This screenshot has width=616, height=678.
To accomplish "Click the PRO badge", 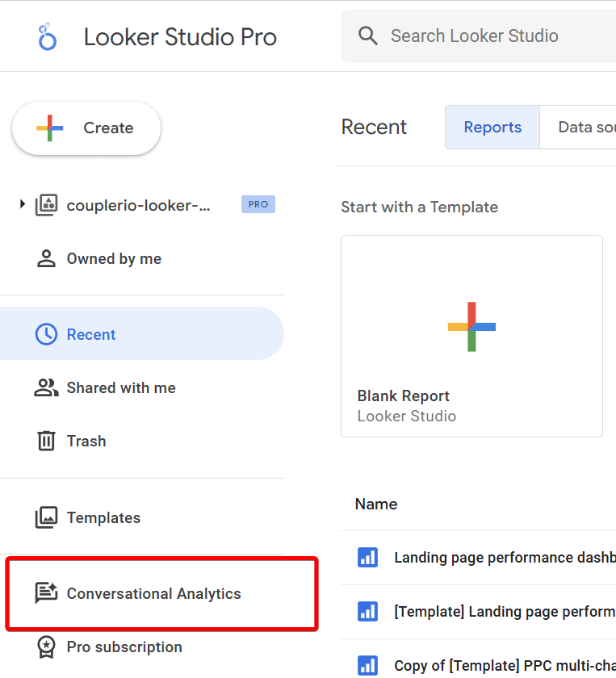I will 258,204.
